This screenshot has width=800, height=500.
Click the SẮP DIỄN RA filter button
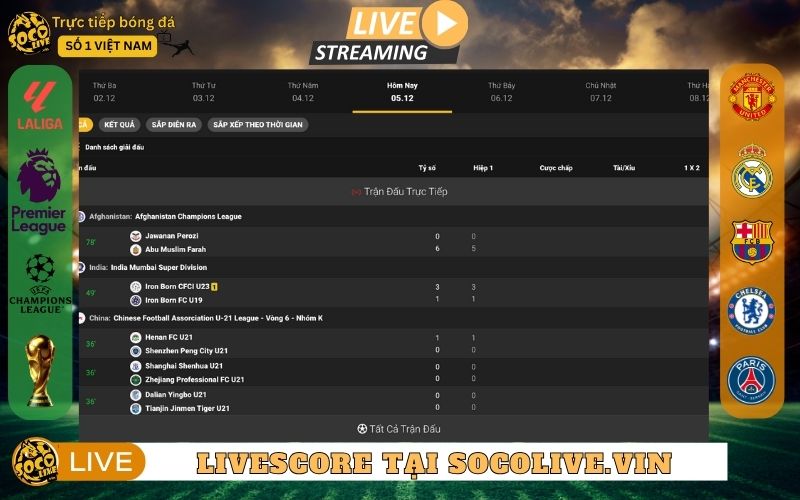pyautogui.click(x=174, y=124)
